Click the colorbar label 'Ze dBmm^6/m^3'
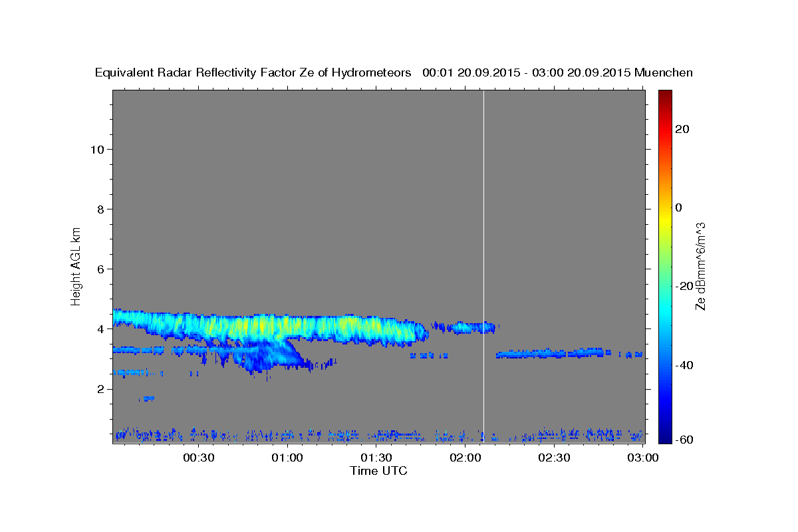The height and width of the screenshot is (532, 798). tap(700, 266)
